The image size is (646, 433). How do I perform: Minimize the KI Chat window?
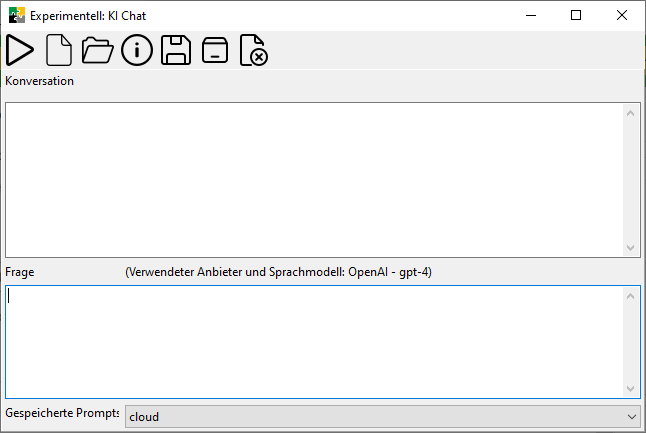[x=530, y=15]
